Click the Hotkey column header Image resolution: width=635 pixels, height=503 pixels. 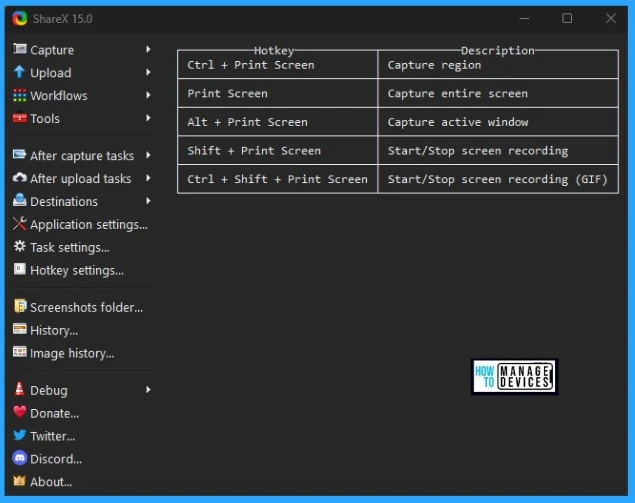click(x=274, y=51)
